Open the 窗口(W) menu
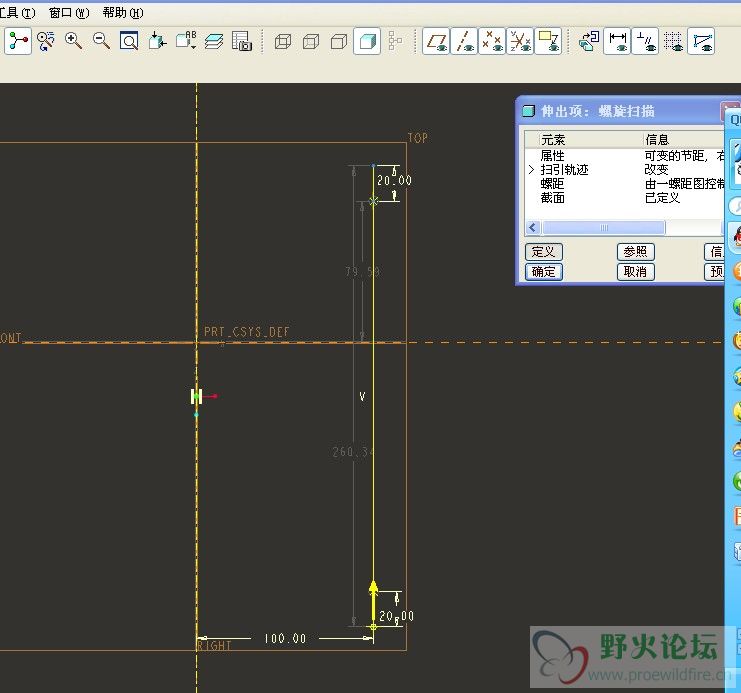 click(x=69, y=13)
